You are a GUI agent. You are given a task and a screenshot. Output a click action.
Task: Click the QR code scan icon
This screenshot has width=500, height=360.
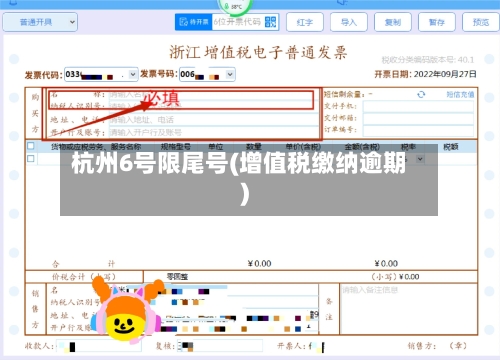[x=270, y=22]
